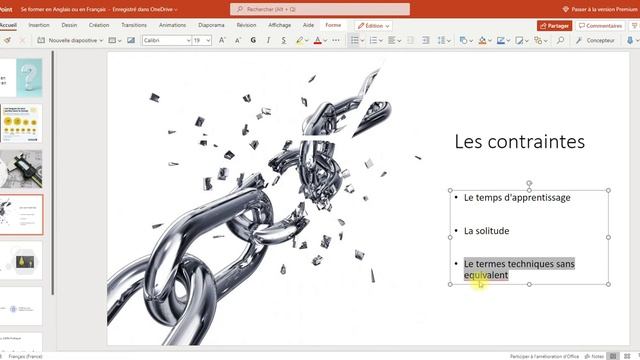
Task: Click the shape effects square icon
Action: pyautogui.click(x=519, y=40)
